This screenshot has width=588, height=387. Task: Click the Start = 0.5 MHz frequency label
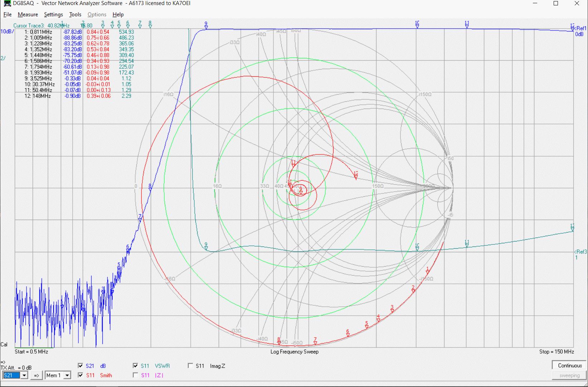coord(31,352)
